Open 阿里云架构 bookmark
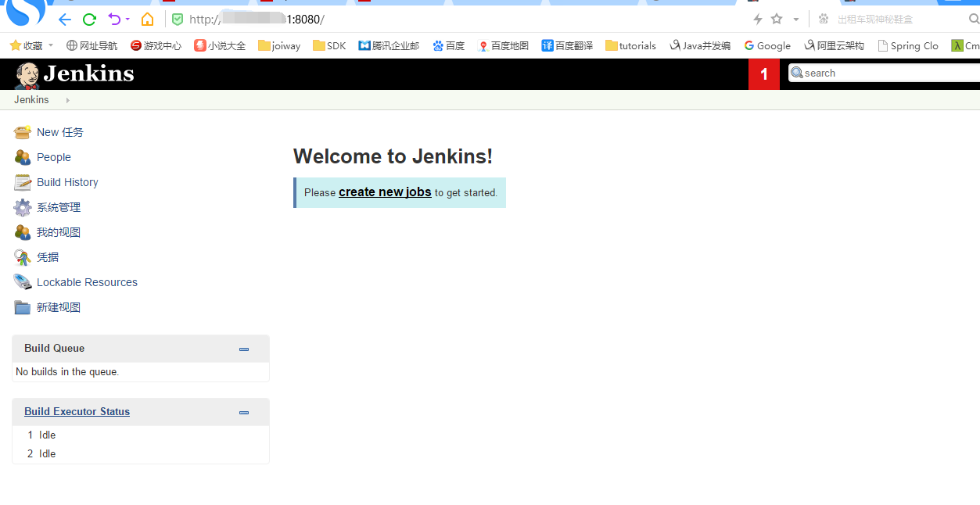The height and width of the screenshot is (505, 980). [834, 45]
